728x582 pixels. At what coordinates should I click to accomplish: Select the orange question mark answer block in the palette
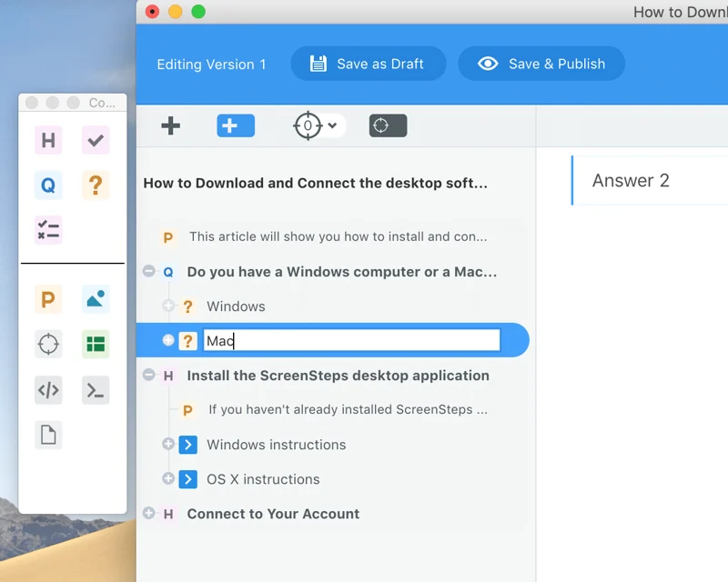tap(96, 186)
